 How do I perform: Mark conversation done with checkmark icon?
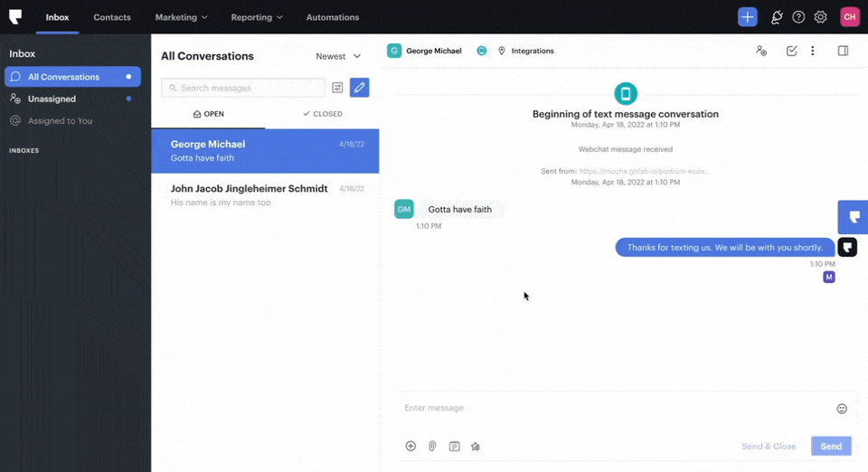791,51
